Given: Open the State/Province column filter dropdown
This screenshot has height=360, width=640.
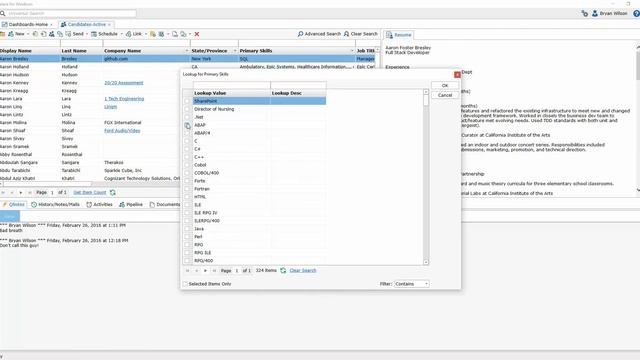Looking at the screenshot, I should point(235,51).
